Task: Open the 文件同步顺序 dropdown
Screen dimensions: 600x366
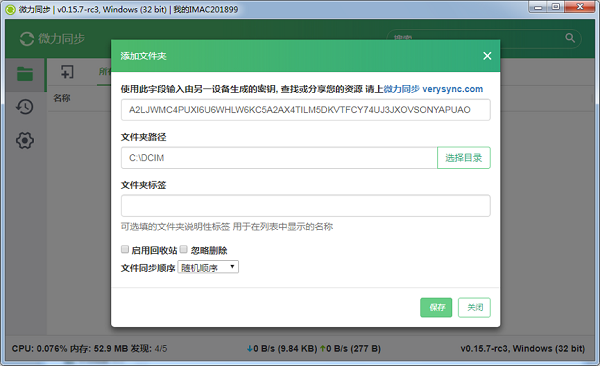Action: tap(208, 267)
